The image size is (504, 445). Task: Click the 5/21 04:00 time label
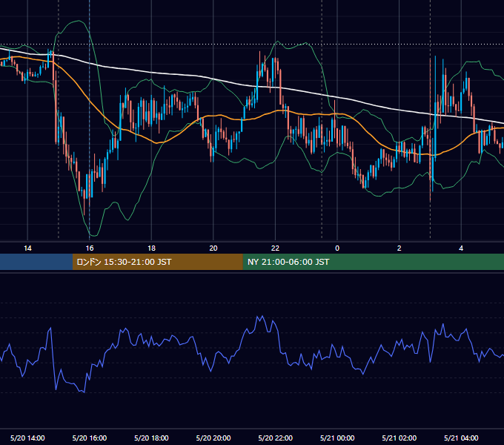click(x=461, y=438)
